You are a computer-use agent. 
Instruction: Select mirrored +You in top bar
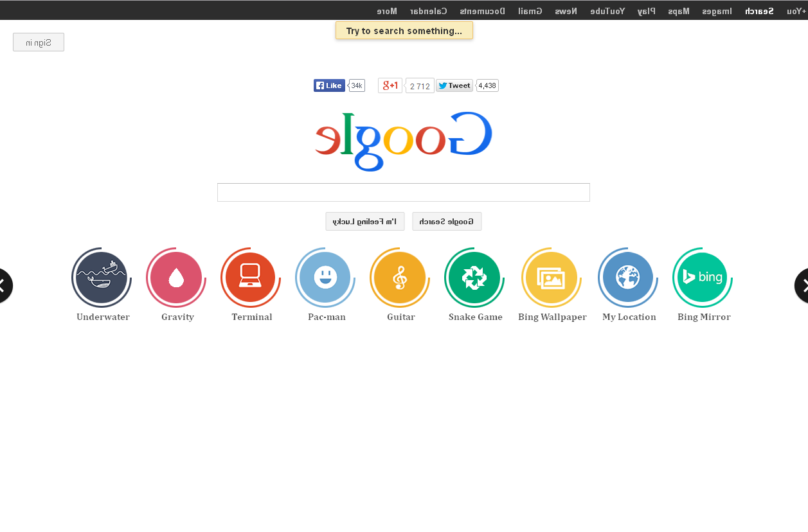(x=796, y=11)
